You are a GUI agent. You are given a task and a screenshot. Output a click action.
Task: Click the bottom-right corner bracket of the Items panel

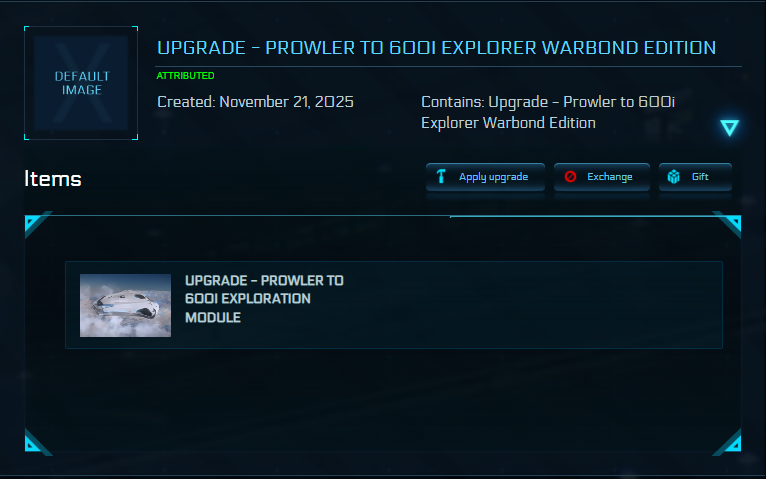(x=730, y=443)
